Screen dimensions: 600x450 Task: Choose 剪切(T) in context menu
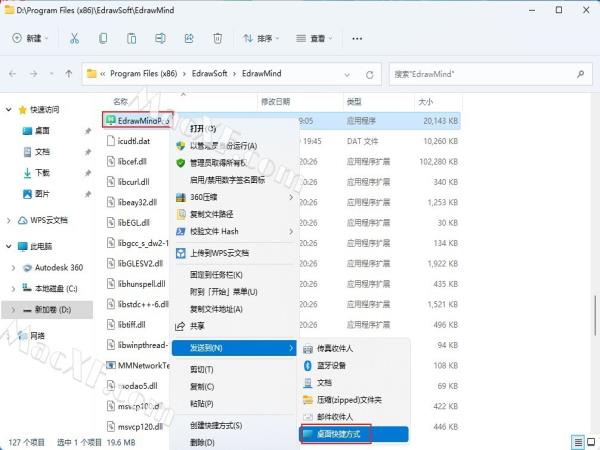point(234,370)
